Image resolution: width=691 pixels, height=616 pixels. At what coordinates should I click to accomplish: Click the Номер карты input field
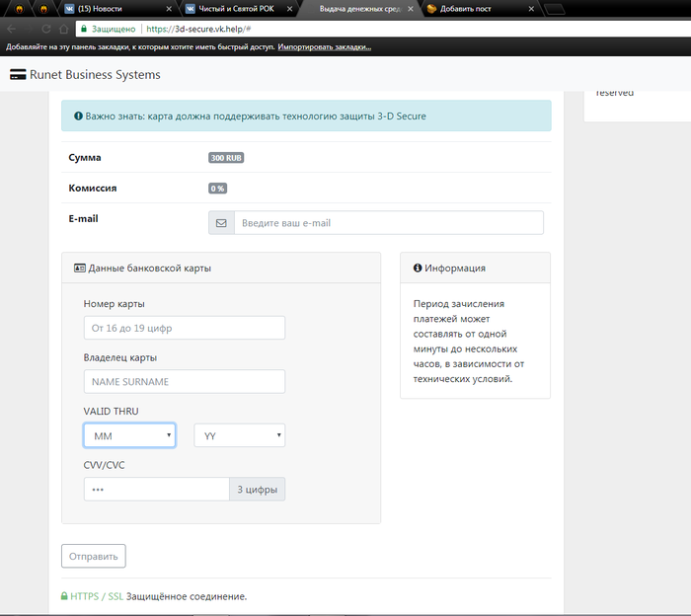[x=185, y=328]
